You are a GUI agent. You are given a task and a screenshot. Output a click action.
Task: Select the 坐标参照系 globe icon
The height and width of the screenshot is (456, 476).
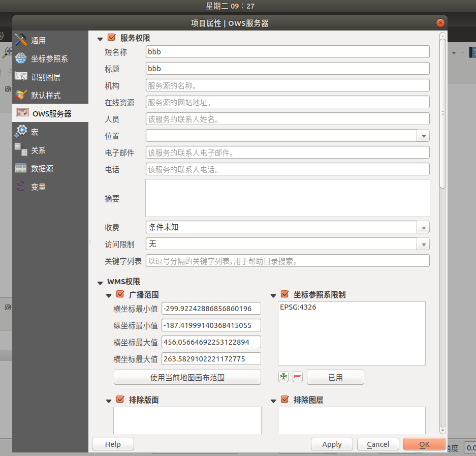tap(21, 58)
